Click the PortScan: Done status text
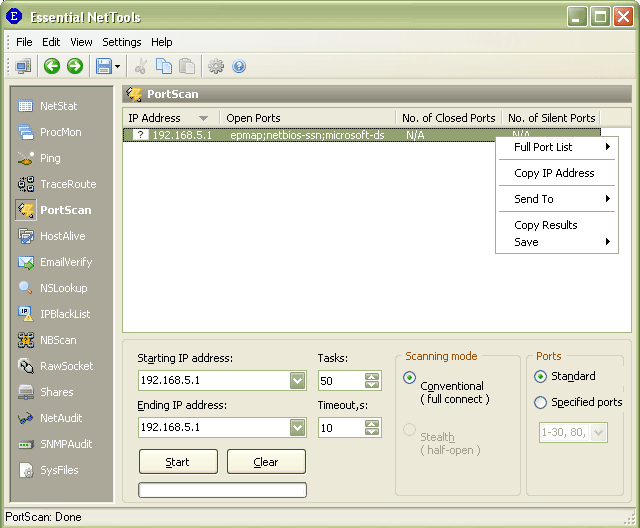Image resolution: width=640 pixels, height=528 pixels. [43, 517]
